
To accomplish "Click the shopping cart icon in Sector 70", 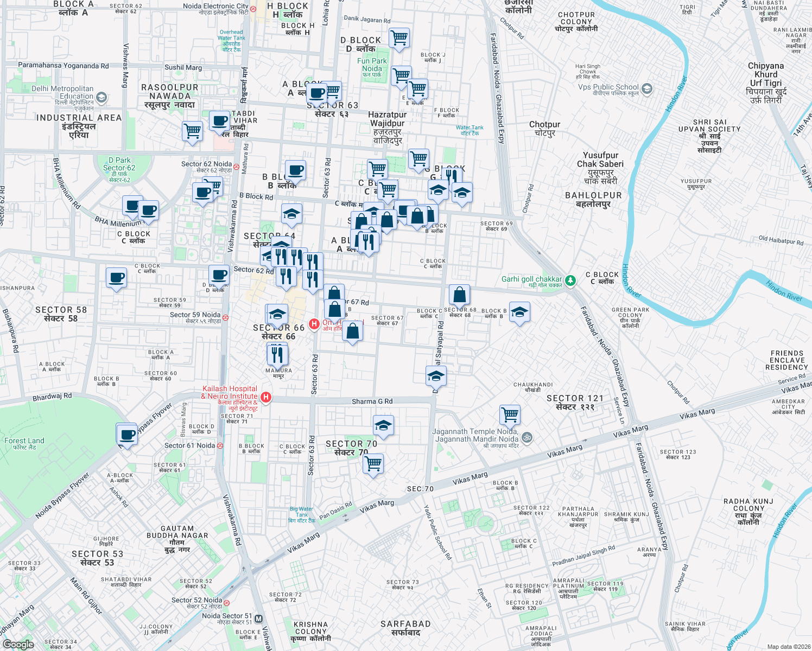I will 373,463.
